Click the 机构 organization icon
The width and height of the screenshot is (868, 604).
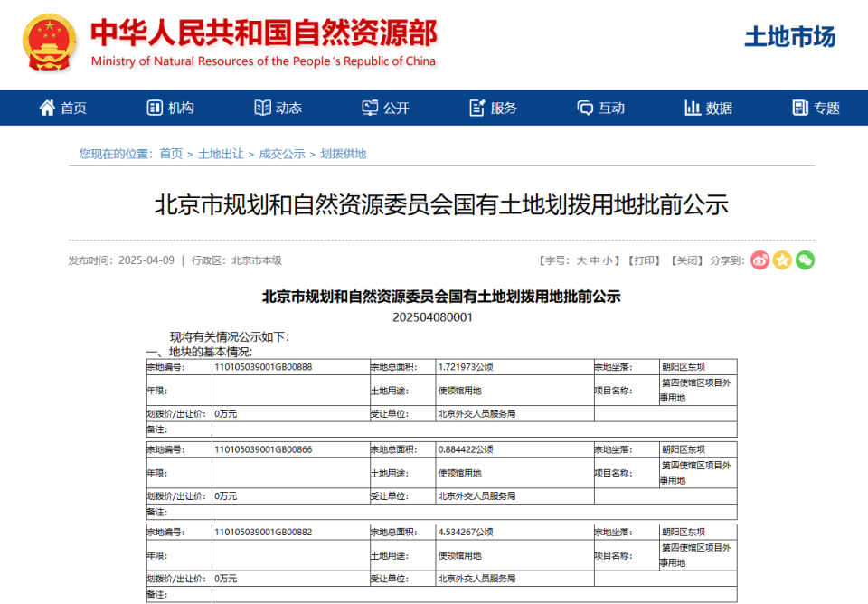point(155,108)
